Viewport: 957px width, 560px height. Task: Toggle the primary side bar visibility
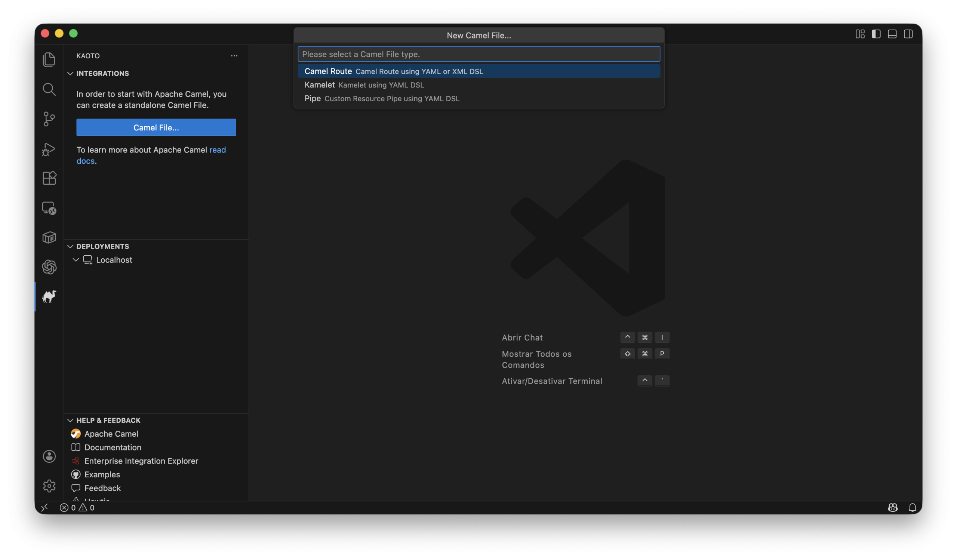[x=876, y=34]
